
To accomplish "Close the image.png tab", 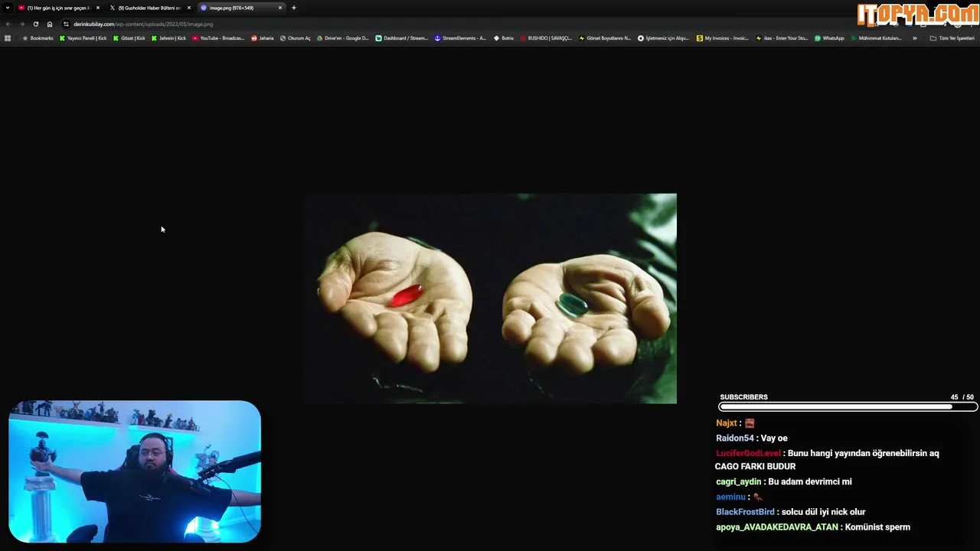I will (280, 8).
